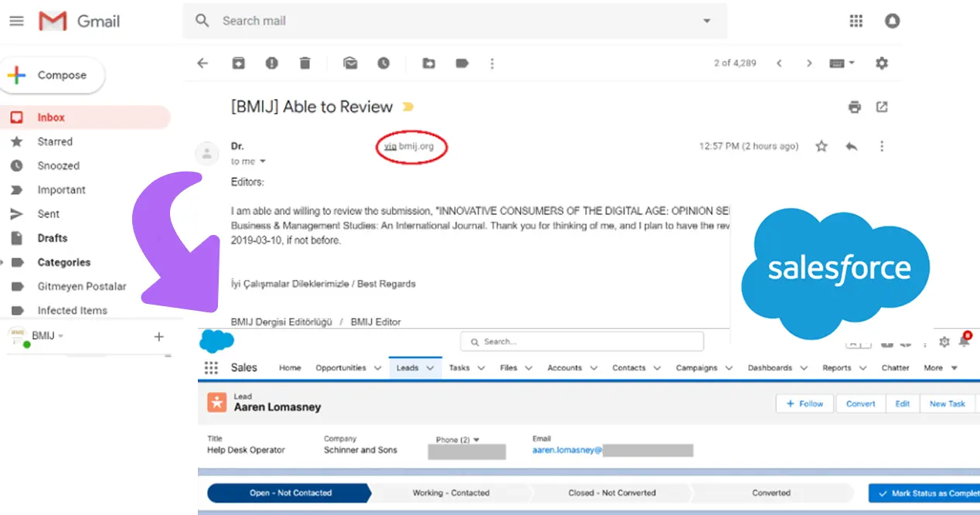The height and width of the screenshot is (515, 980).
Task: Select the Working - Contacted path stage
Action: click(451, 493)
